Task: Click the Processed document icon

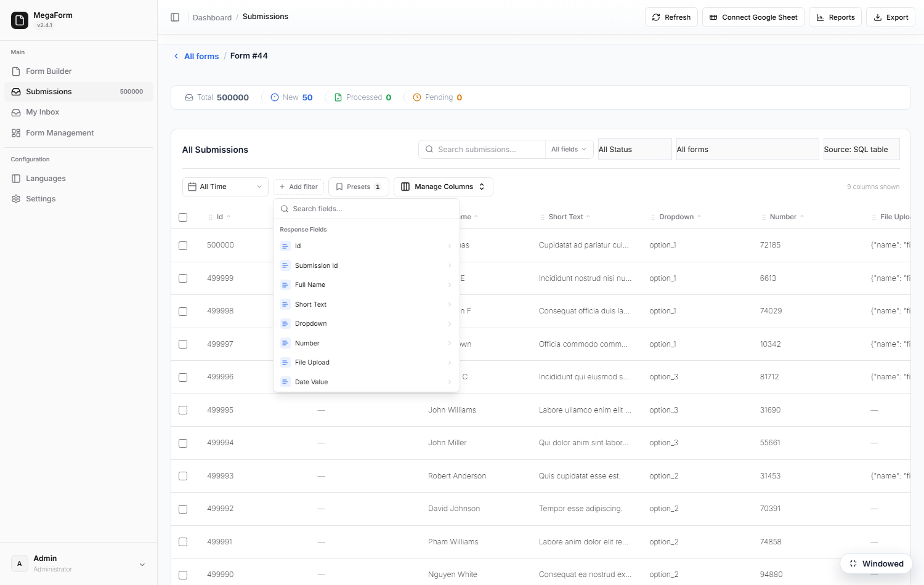Action: (x=338, y=97)
